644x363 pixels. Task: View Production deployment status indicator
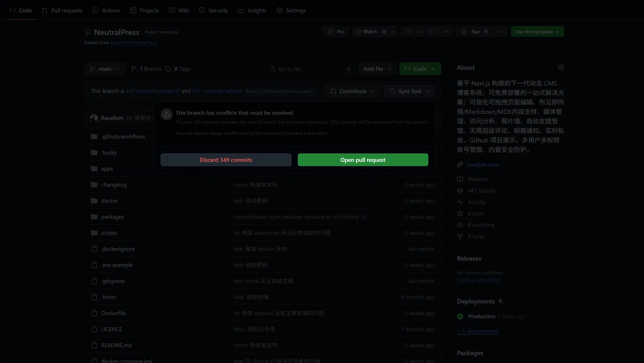460,316
